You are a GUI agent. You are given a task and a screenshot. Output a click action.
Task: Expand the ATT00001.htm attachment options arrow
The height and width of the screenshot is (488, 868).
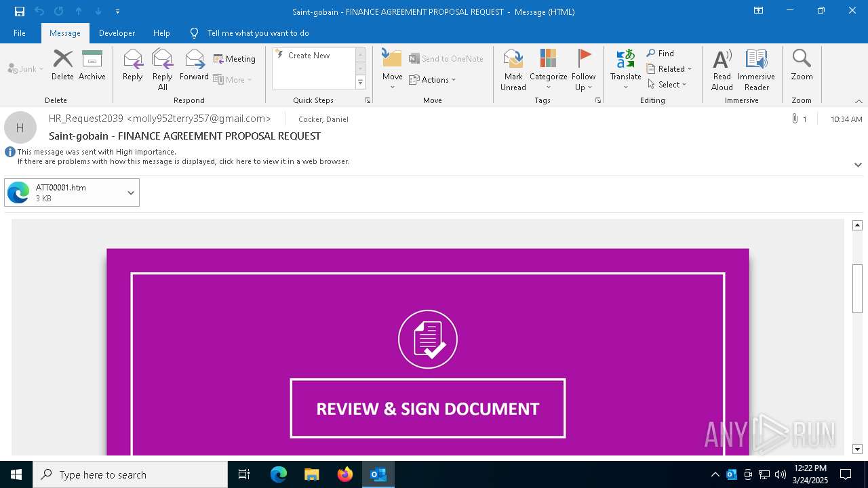(131, 193)
